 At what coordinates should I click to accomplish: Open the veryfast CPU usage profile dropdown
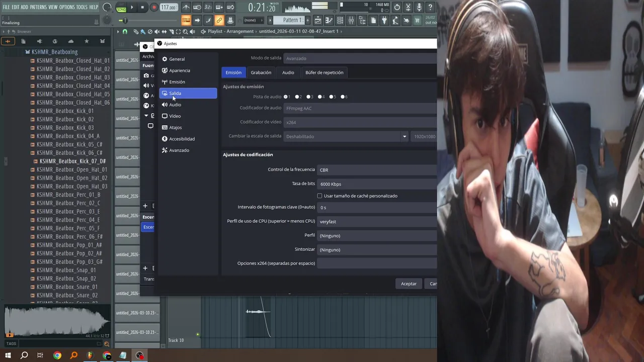coord(377,222)
